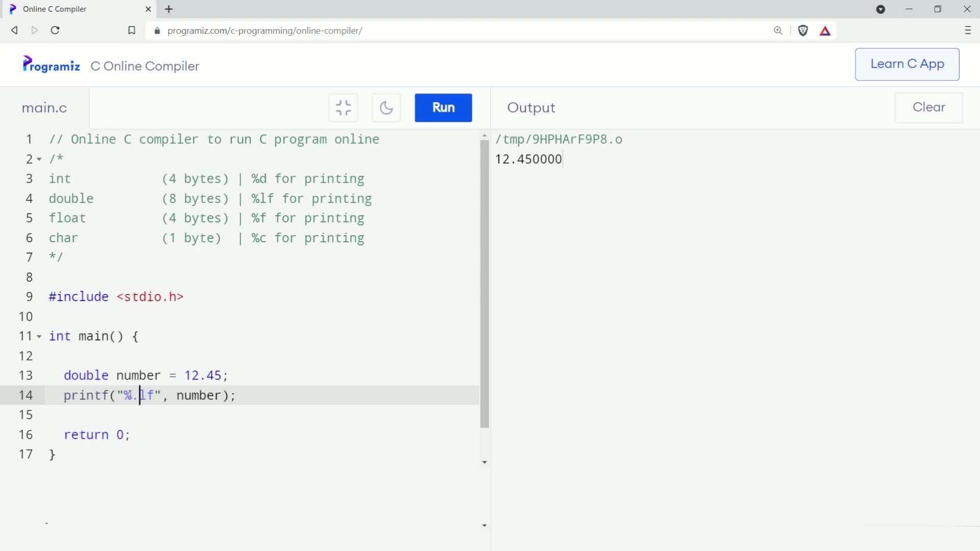980x551 pixels.
Task: Fold the main function at line 11
Action: 39,337
